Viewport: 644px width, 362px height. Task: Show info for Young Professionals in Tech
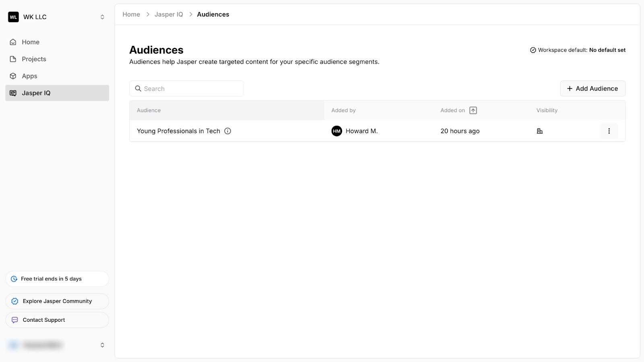[228, 131]
